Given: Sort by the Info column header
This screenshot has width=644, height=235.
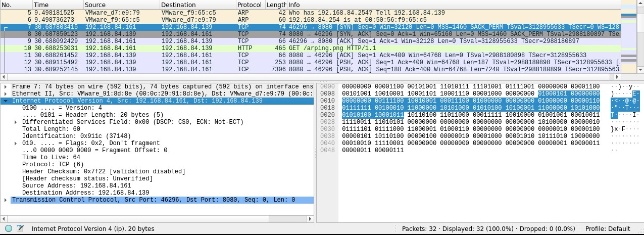Looking at the screenshot, I should coord(454,5).
